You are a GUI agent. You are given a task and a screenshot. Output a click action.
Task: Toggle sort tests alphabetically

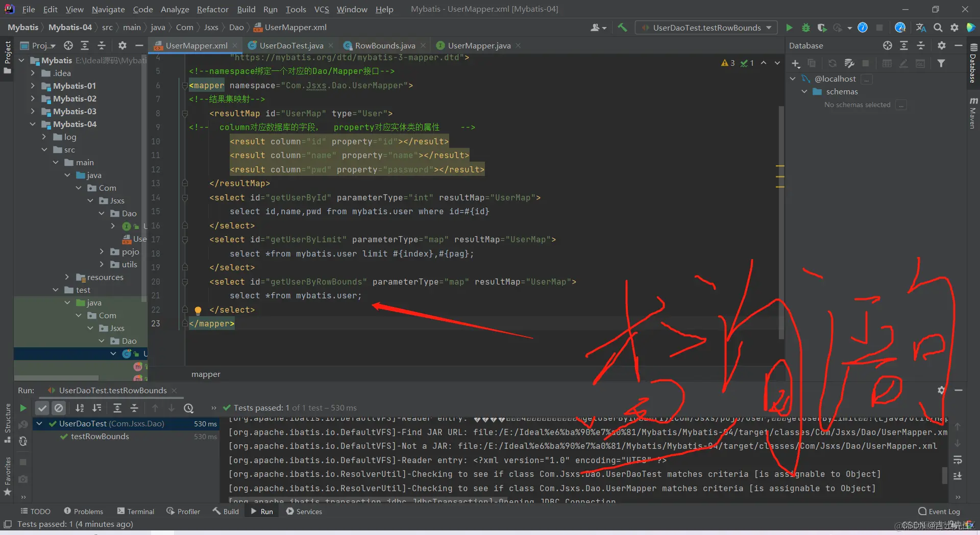80,408
